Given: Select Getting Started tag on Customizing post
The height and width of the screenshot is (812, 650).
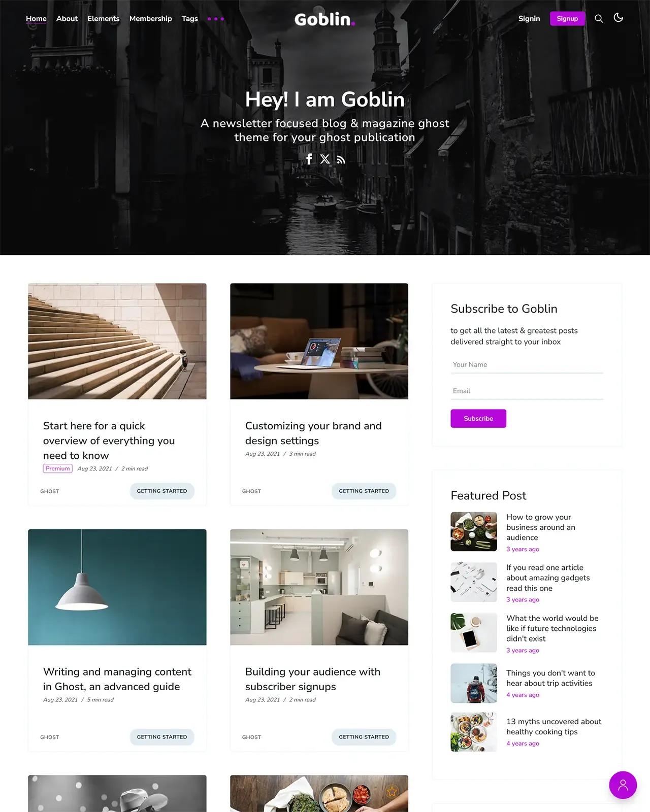Looking at the screenshot, I should click(x=364, y=491).
